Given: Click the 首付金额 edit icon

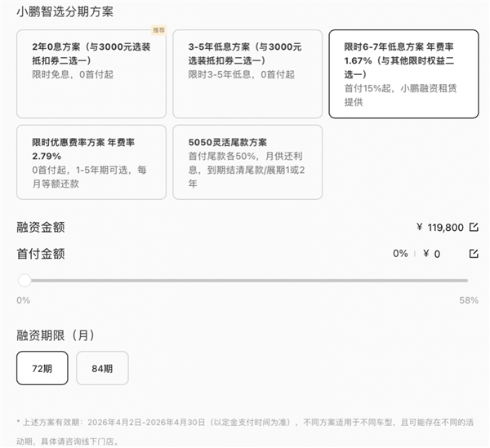Looking at the screenshot, I should pyautogui.click(x=474, y=254).
